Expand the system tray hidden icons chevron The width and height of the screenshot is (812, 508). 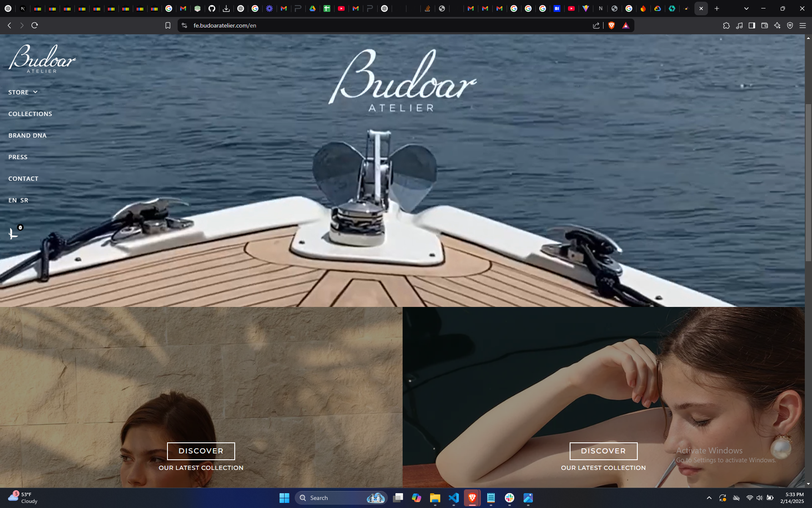(709, 498)
